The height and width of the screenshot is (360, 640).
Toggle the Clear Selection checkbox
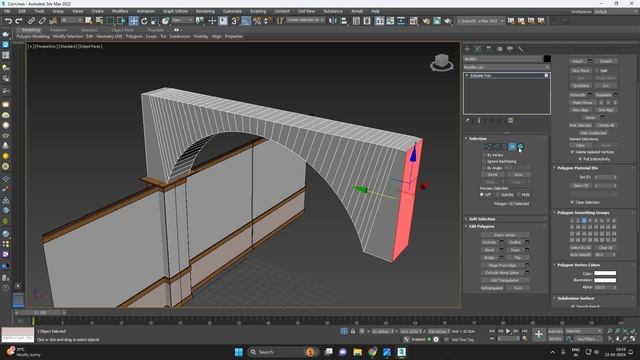[572, 202]
